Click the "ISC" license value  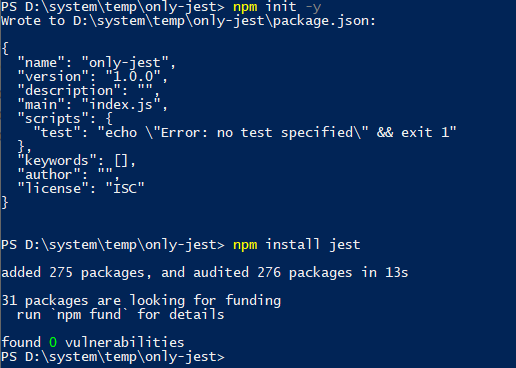point(125,189)
